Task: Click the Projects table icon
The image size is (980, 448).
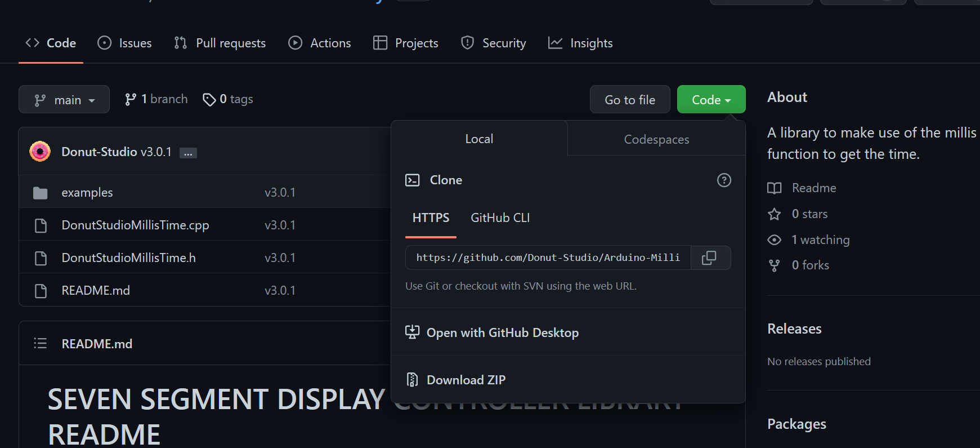Action: (380, 43)
